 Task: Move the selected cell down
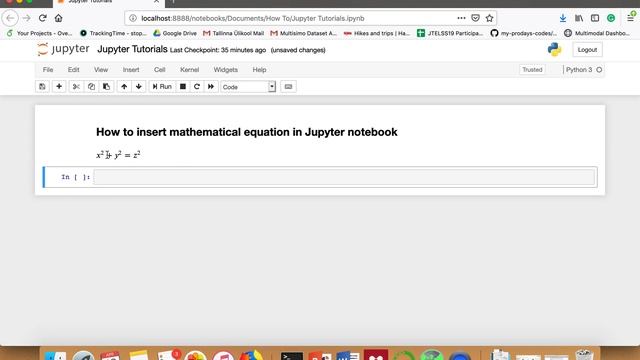point(139,87)
